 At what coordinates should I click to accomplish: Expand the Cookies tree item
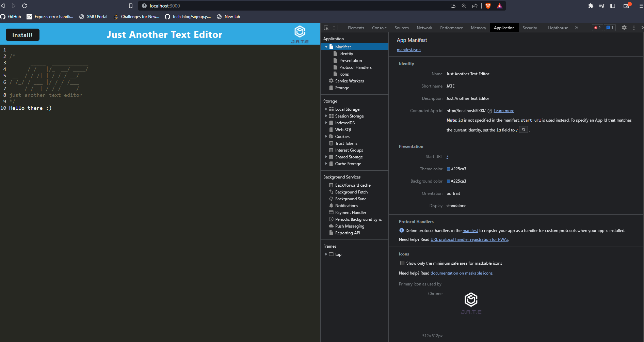click(326, 136)
